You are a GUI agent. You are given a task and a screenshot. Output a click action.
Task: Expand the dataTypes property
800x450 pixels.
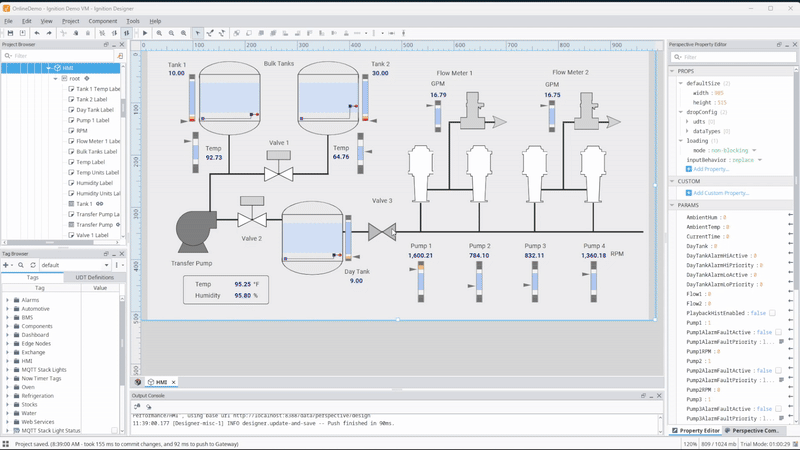coord(687,131)
